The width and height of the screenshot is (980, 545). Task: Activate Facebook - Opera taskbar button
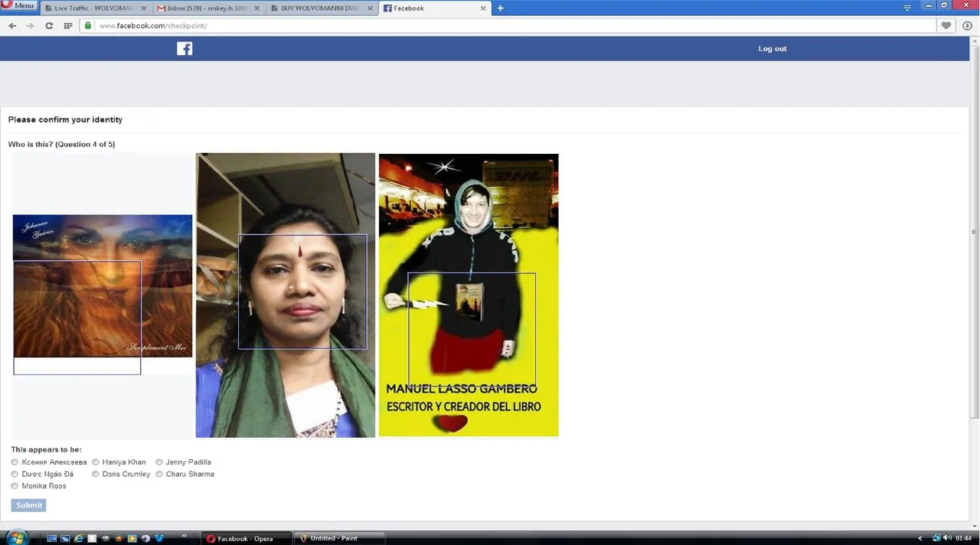(245, 538)
